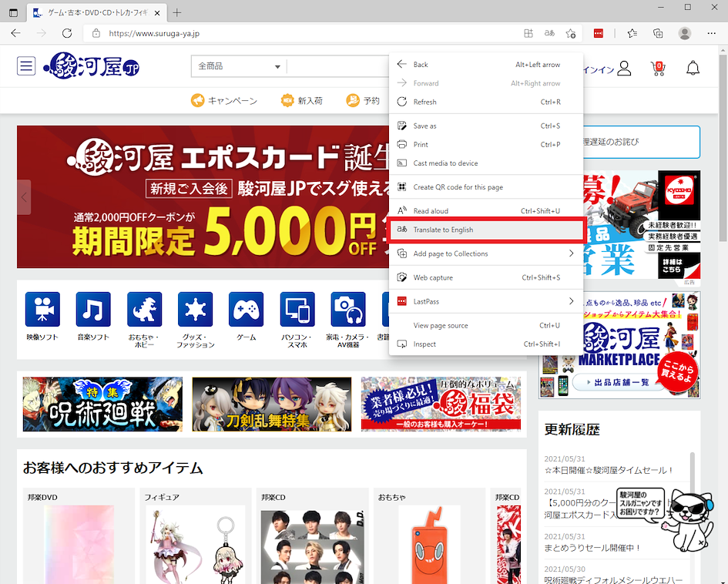
Task: Select Create QR code for this page
Action: pyautogui.click(x=486, y=187)
